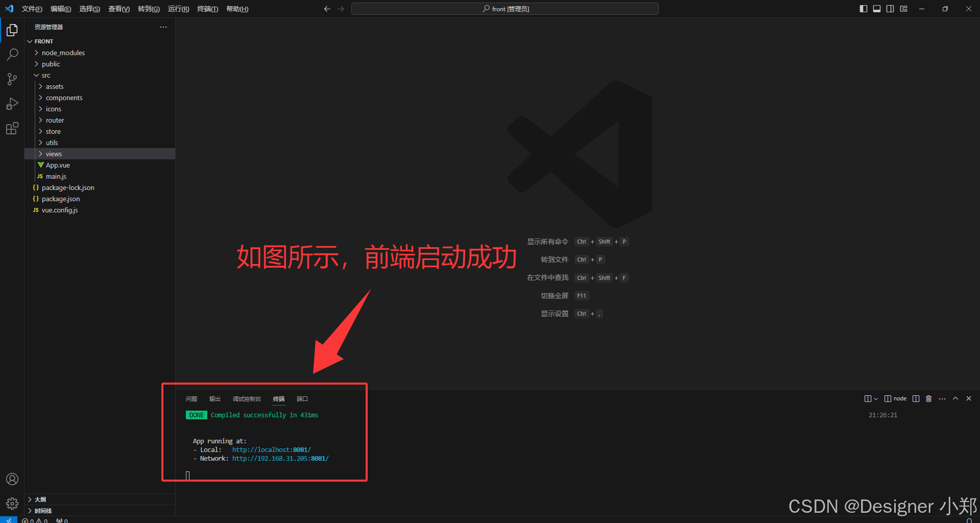
Task: Click the back navigation arrow
Action: pos(327,9)
